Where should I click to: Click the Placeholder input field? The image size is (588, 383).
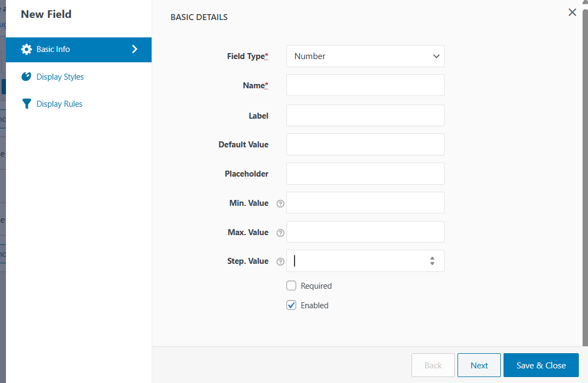pyautogui.click(x=365, y=173)
